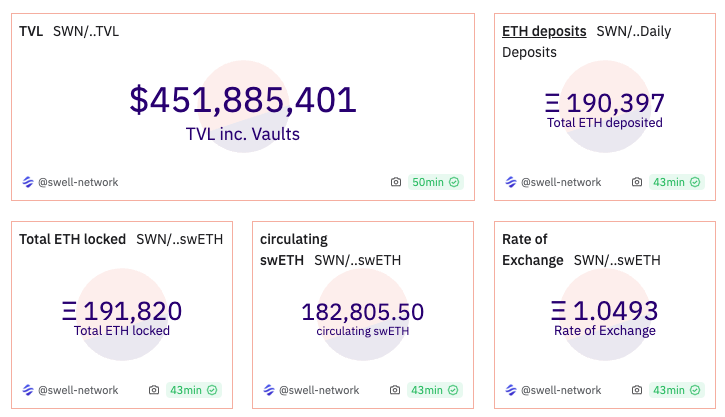This screenshot has width=725, height=417.
Task: Click the camera icon in ETH deposits card
Action: point(637,182)
